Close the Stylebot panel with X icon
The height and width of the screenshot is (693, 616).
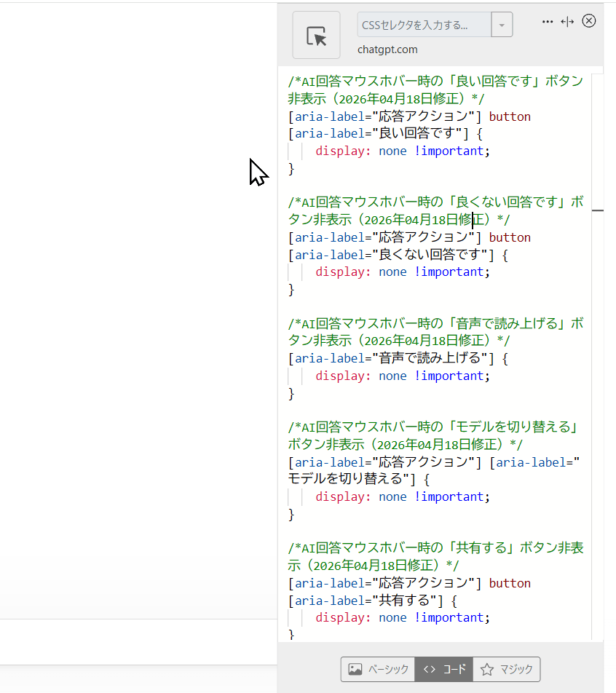(589, 21)
